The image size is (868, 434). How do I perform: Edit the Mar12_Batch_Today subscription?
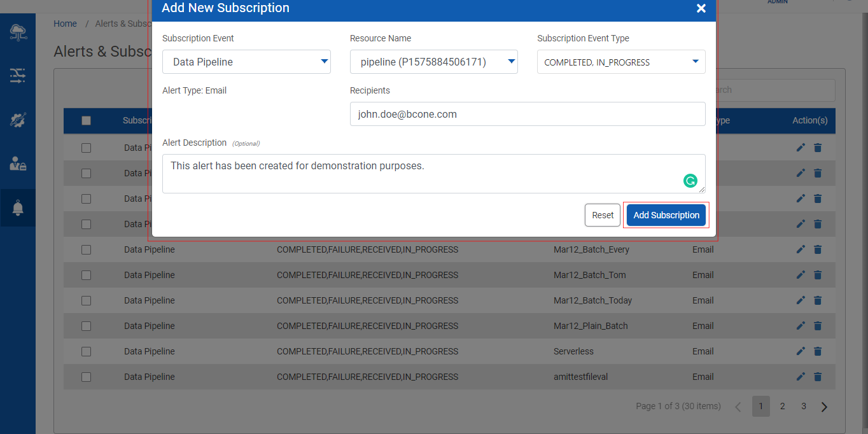(x=801, y=300)
